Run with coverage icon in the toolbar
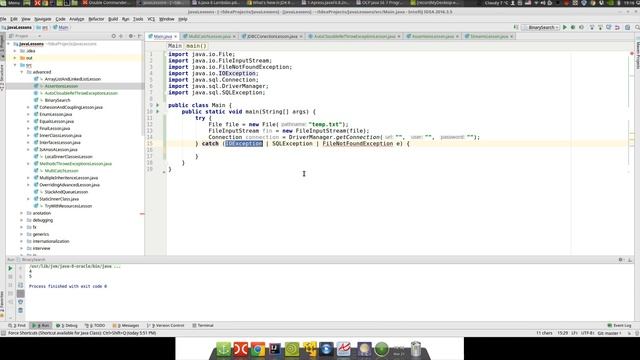Viewport: 640px width, 360px height. point(582,27)
